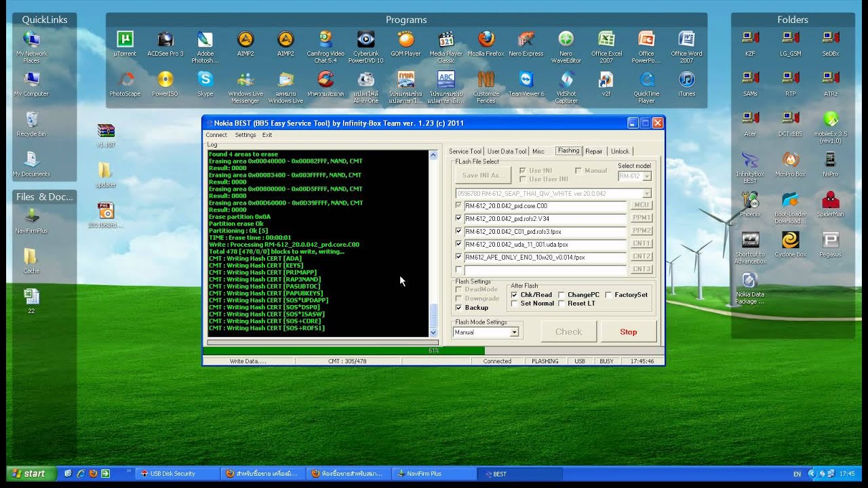Click the CNT1 file button

(x=642, y=243)
